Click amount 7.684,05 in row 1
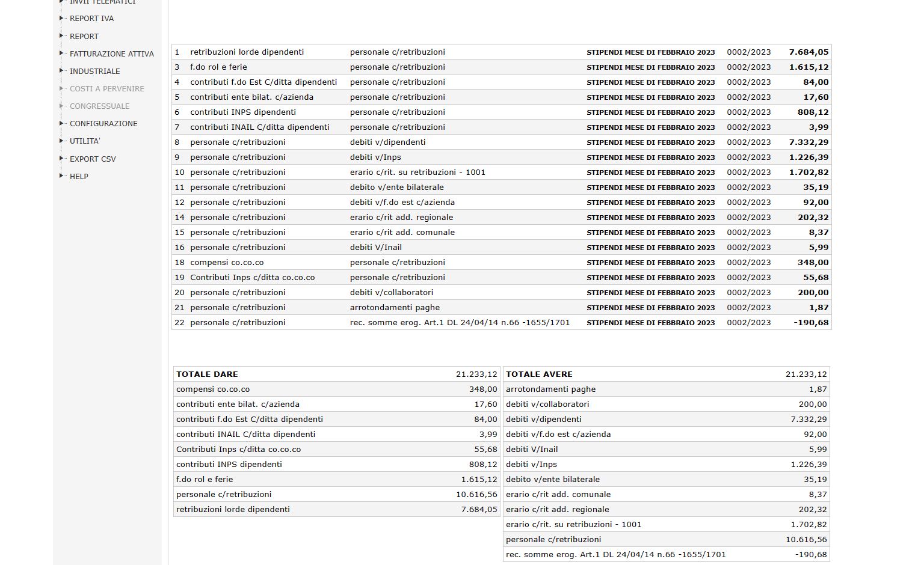This screenshot has width=924, height=565. pos(809,52)
